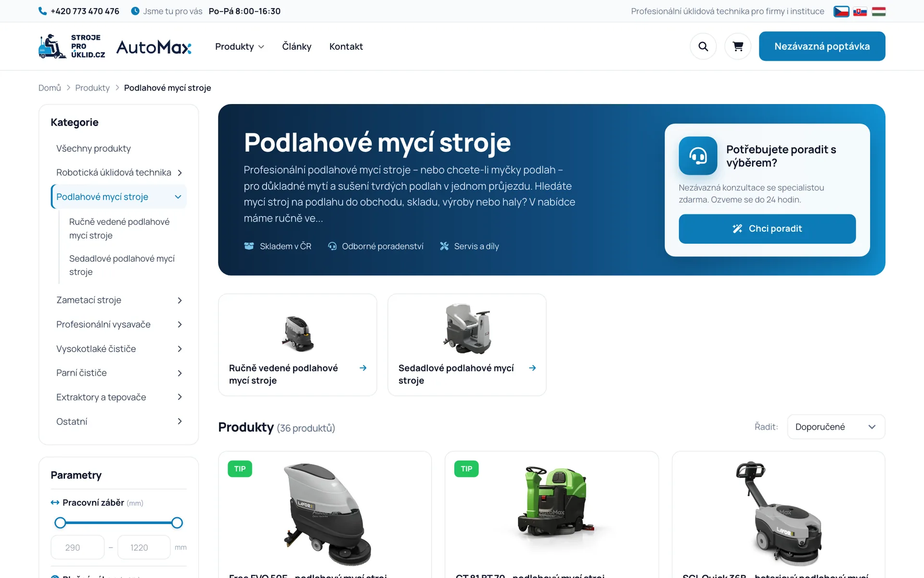
Task: Go to Domů breadcrumb
Action: pos(50,88)
